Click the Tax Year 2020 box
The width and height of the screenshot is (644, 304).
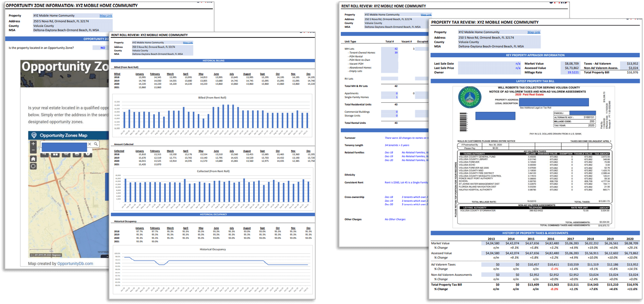click(x=574, y=126)
